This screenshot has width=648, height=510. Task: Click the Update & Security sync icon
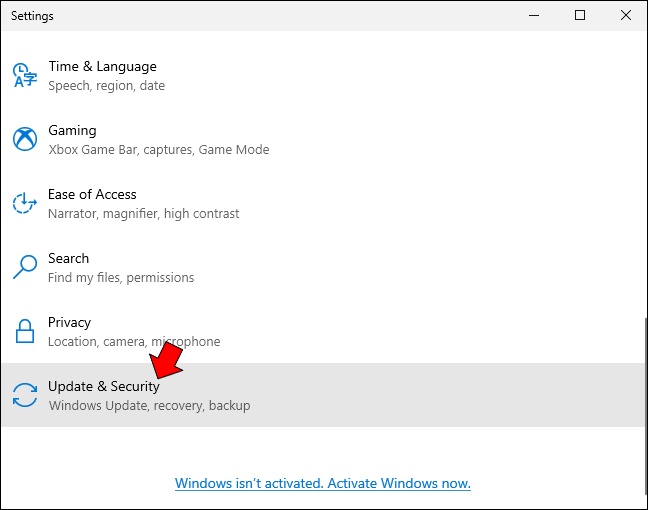coord(24,395)
